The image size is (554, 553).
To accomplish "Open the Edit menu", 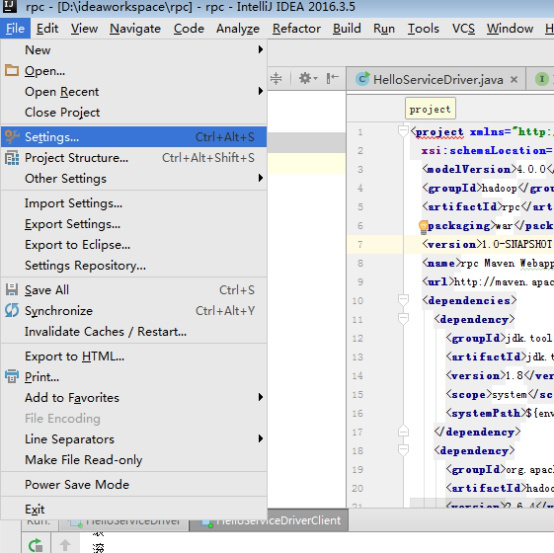I will coord(47,28).
